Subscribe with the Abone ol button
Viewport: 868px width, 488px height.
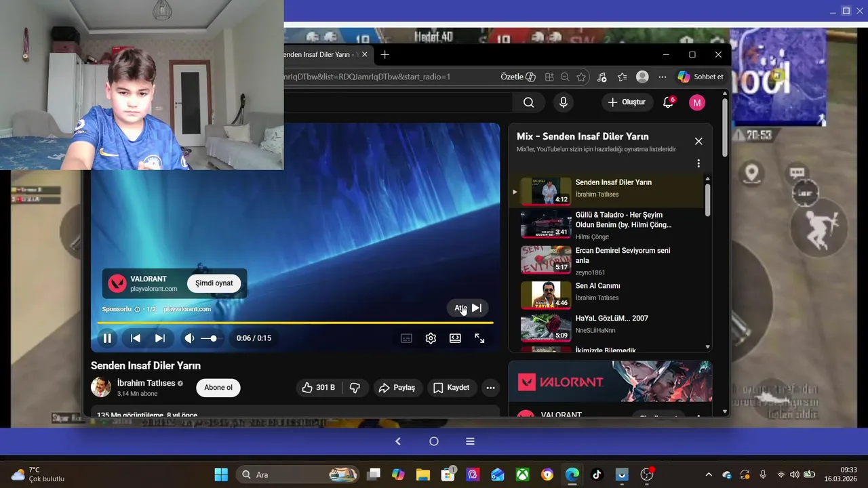218,388
